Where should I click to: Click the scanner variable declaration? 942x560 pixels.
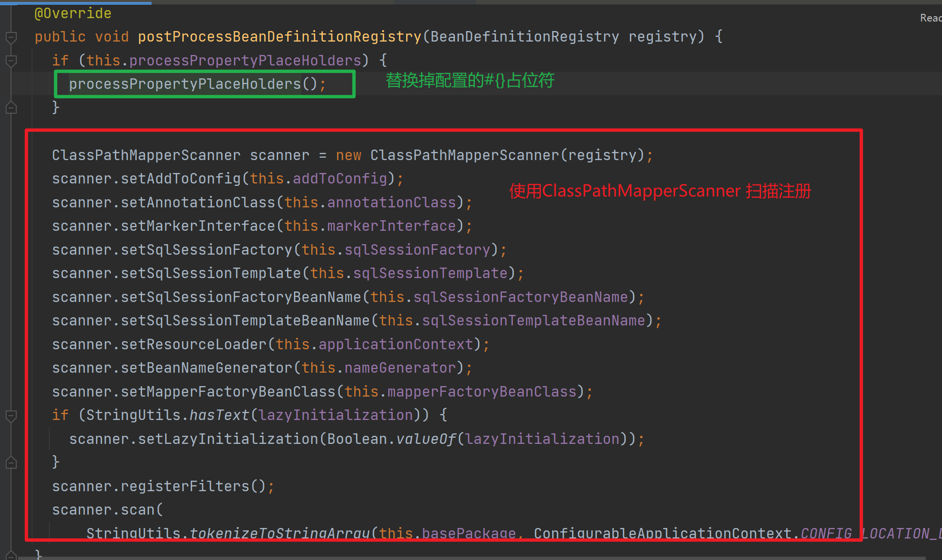279,155
